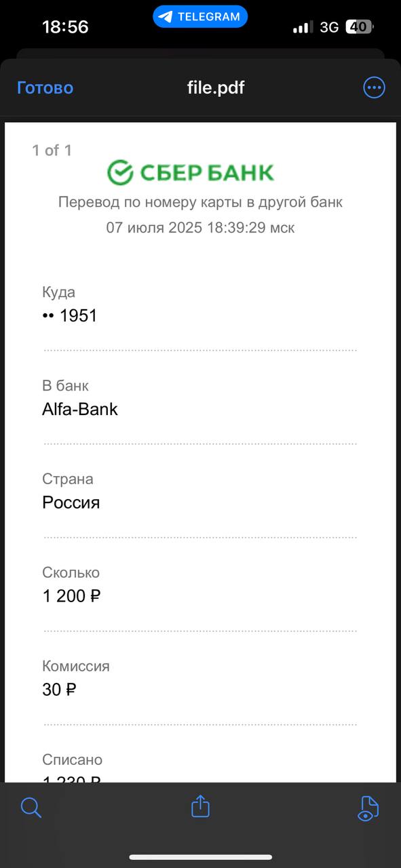Tap the page indicator 1 of 1

coord(52,151)
